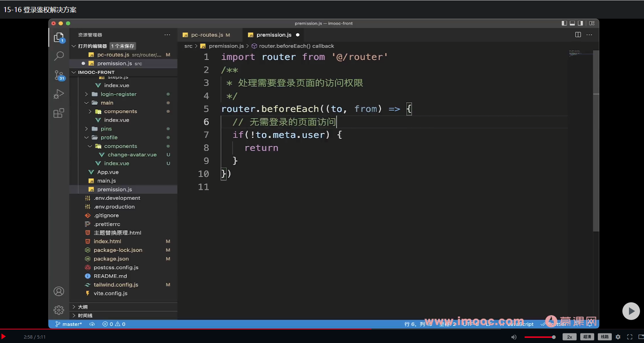
Task: Switch to premission.js editor tab
Action: pos(273,35)
